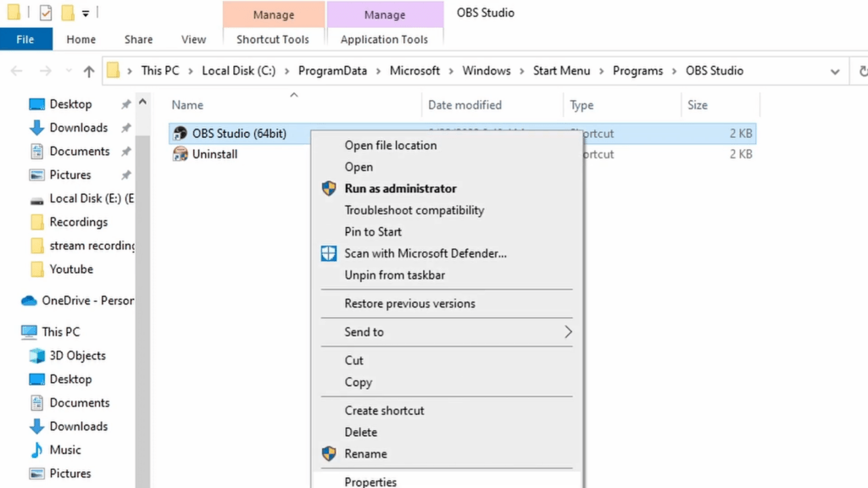Open the Recordings folder in sidebar
868x488 pixels.
pyautogui.click(x=78, y=222)
